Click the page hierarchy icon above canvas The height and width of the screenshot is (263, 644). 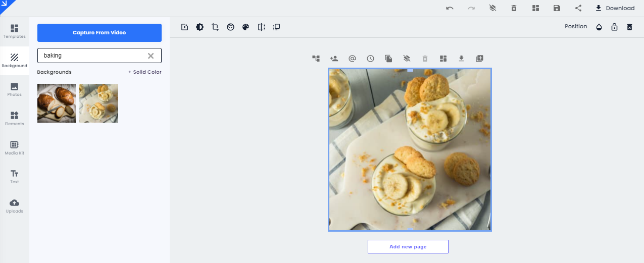coord(316,59)
